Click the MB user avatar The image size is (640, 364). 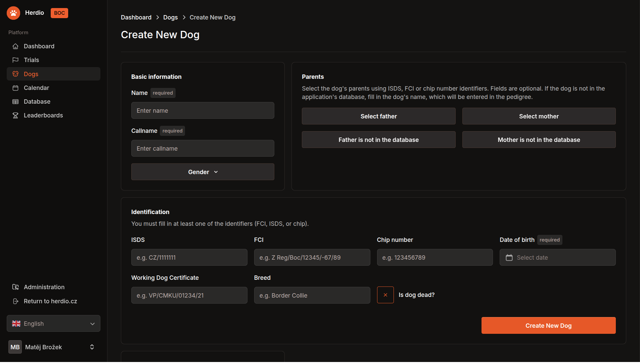tap(15, 347)
